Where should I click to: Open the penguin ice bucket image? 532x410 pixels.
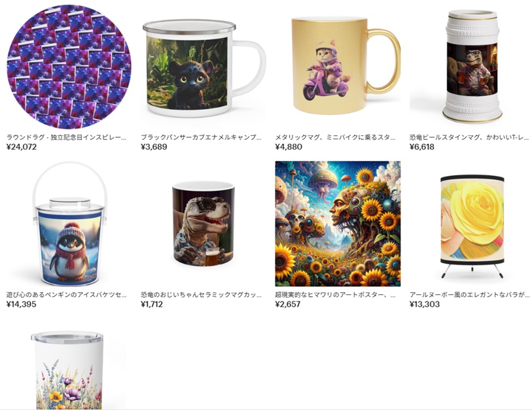tap(69, 224)
